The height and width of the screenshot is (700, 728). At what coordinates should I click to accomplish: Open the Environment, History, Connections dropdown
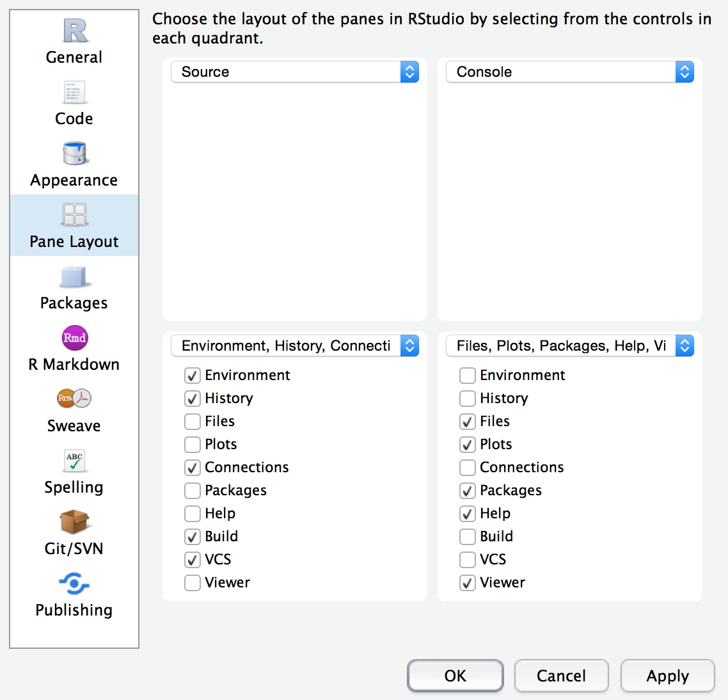pos(294,346)
